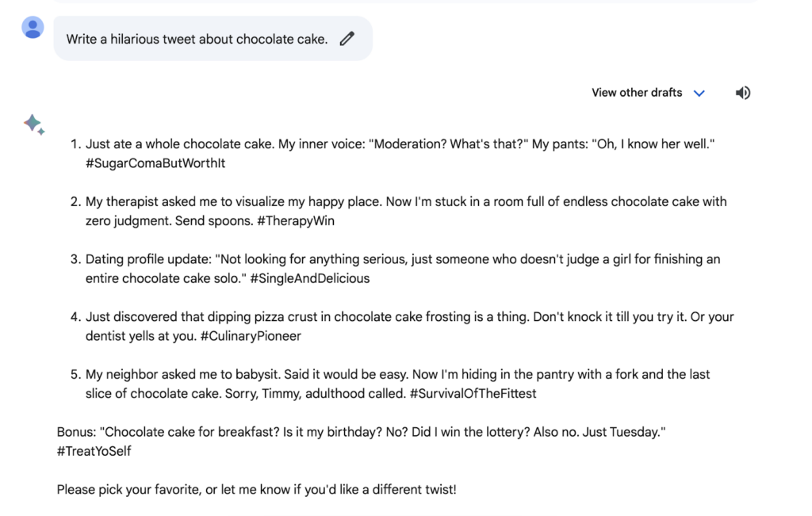Open the View other drafts label
812x516 pixels.
[x=637, y=93]
